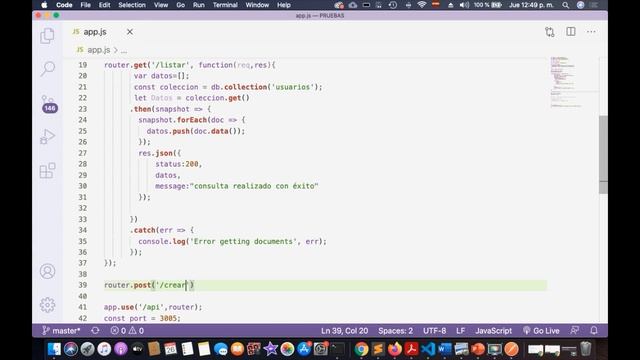Open the Code application menu

pos(64,5)
